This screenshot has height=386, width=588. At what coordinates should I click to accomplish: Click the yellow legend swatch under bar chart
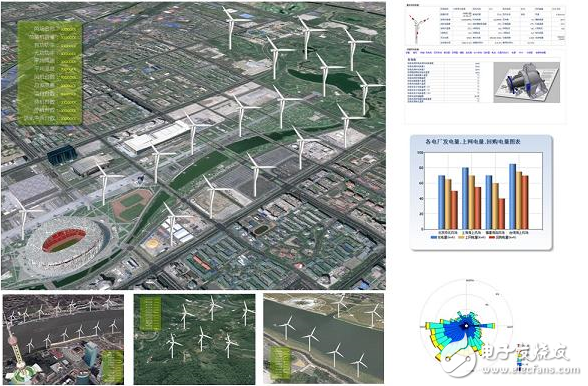click(462, 237)
